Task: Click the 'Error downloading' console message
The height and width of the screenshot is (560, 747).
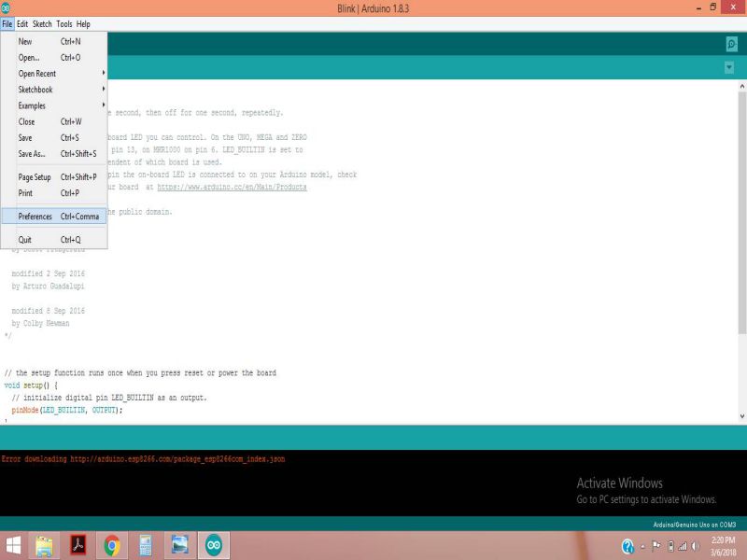Action: [x=143, y=459]
